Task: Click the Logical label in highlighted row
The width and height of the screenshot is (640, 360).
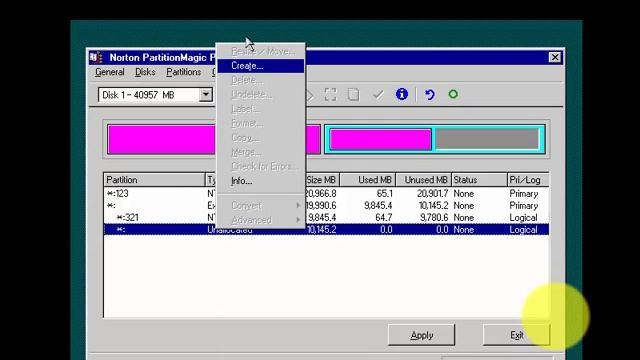Action: 523,230
